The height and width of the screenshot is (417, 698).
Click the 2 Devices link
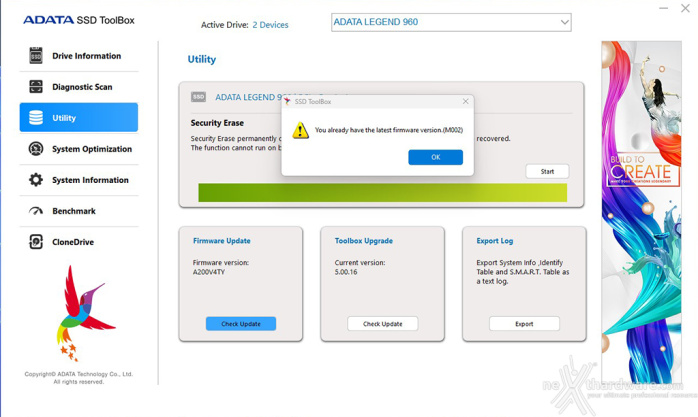tap(270, 25)
